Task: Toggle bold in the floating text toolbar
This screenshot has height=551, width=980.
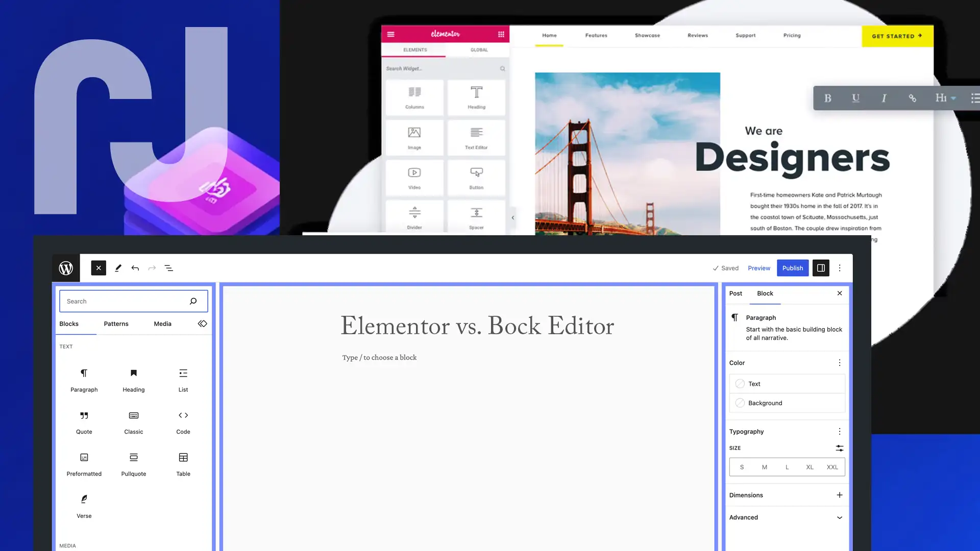Action: 828,98
